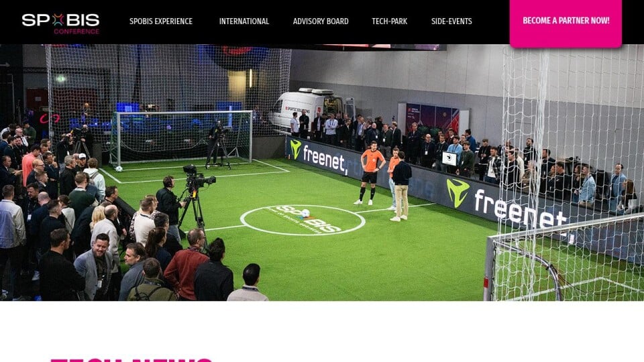Image resolution: width=644 pixels, height=362 pixels.
Task: Click the white van in the photo
Action: [x=311, y=109]
